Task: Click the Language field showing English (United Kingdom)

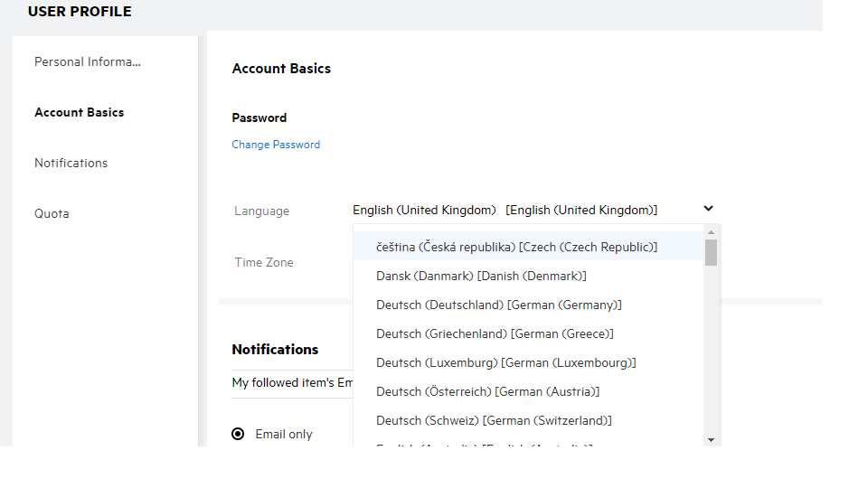Action: 505,210
